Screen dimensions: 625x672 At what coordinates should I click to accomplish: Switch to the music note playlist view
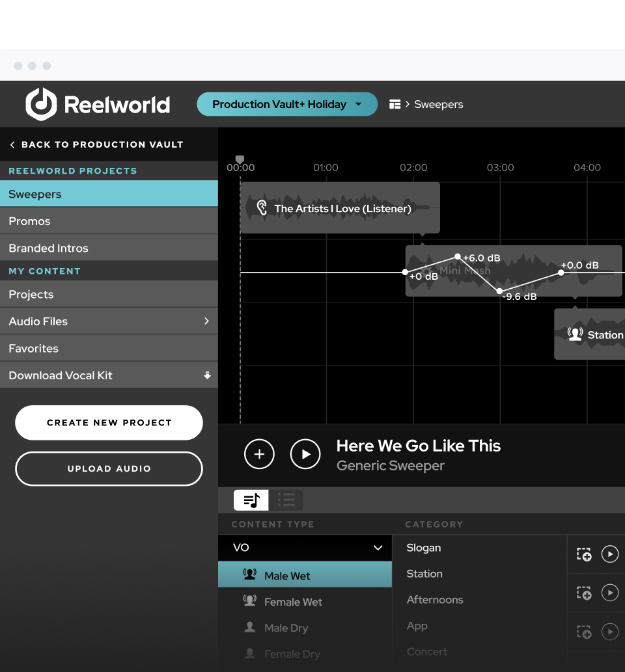tap(251, 500)
